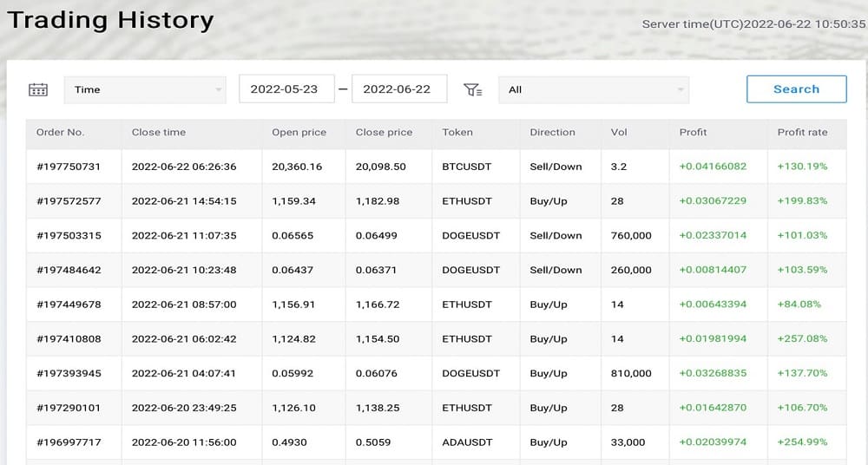Click the ADAUSDT token cell
The image size is (868, 465).
tap(468, 442)
